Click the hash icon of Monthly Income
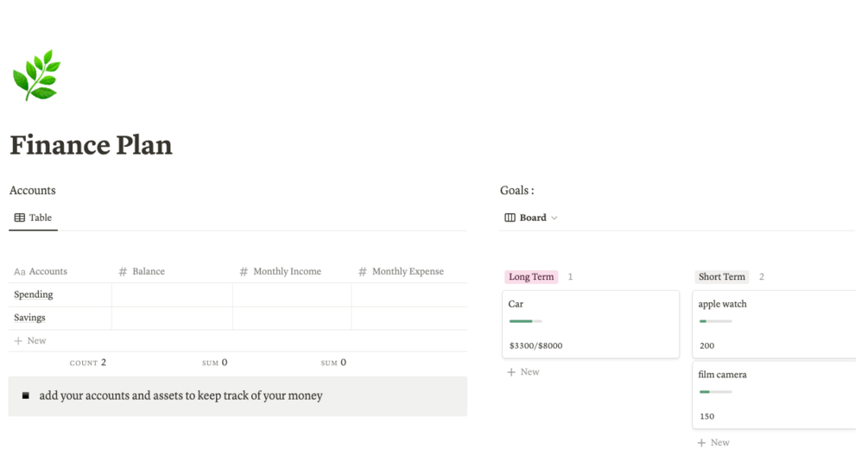868x468 pixels. coord(244,271)
